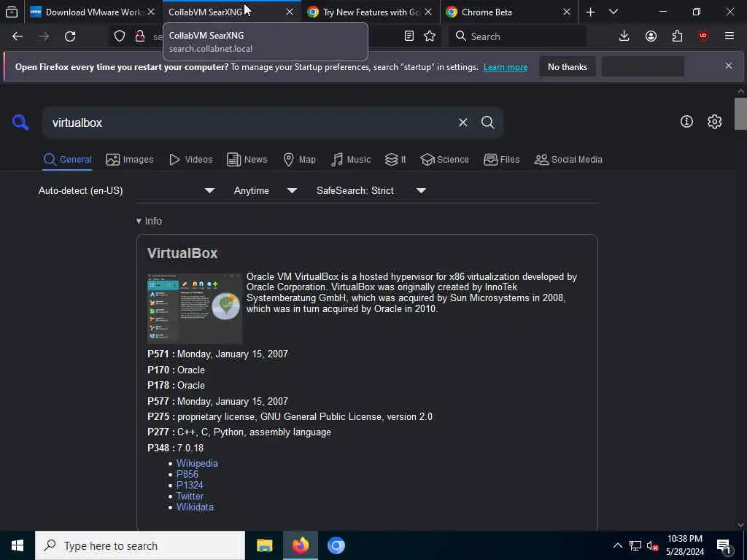Image resolution: width=747 pixels, height=560 pixels.
Task: Click the SearXNG logo magnifier
Action: (20, 122)
